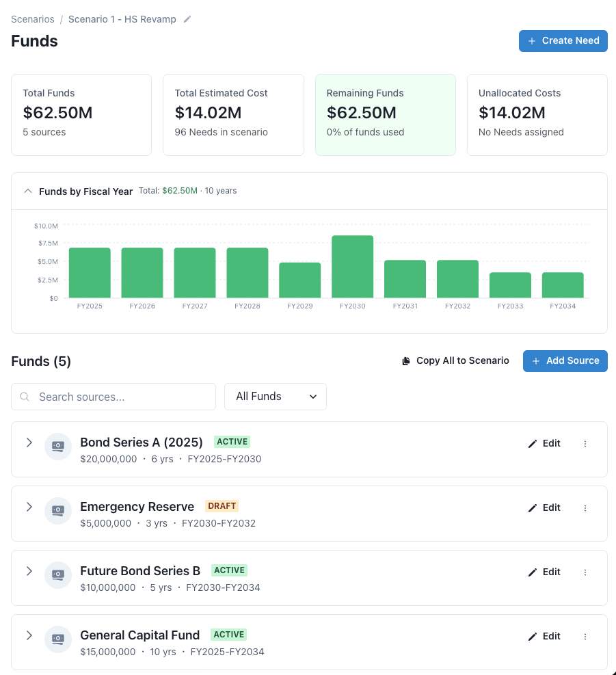This screenshot has height=675, width=616.
Task: Click the $10,000,000 amount text
Action: pyautogui.click(x=107, y=587)
